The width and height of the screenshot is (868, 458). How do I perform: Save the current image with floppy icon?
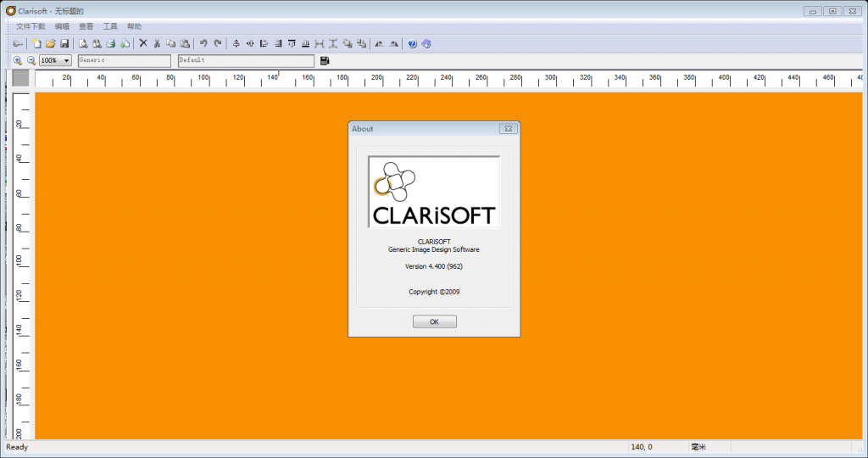coord(64,44)
